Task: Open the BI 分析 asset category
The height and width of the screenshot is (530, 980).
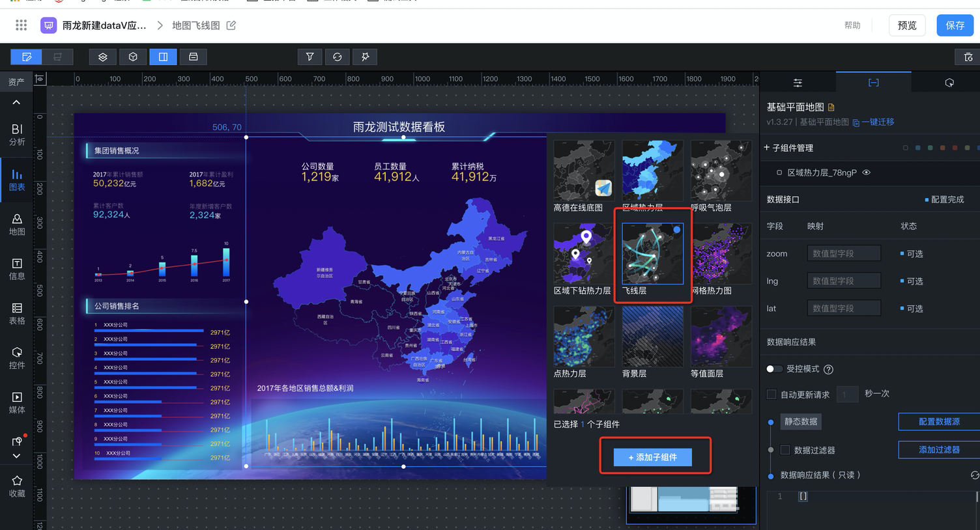Action: click(17, 134)
